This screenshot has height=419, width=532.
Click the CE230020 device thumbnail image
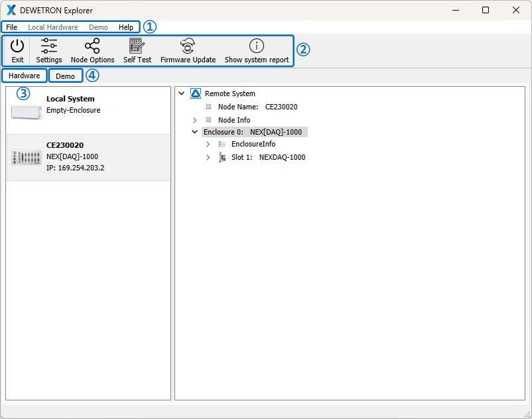27,157
